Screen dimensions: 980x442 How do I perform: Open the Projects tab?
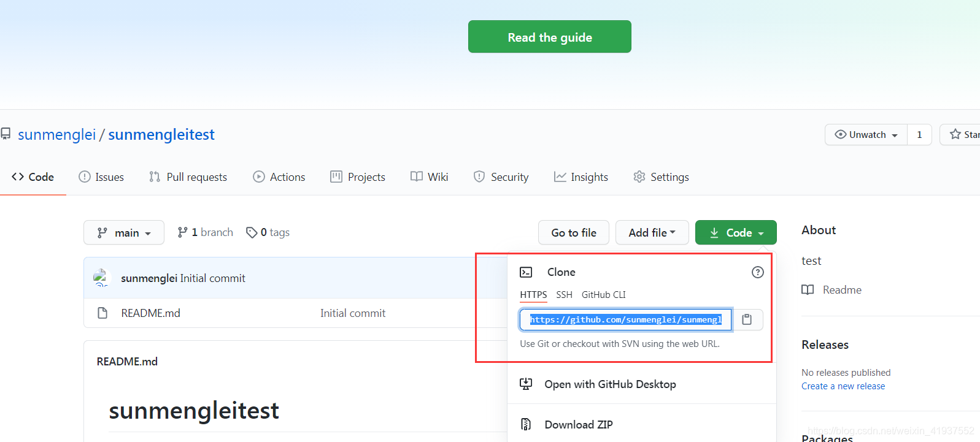click(x=358, y=177)
